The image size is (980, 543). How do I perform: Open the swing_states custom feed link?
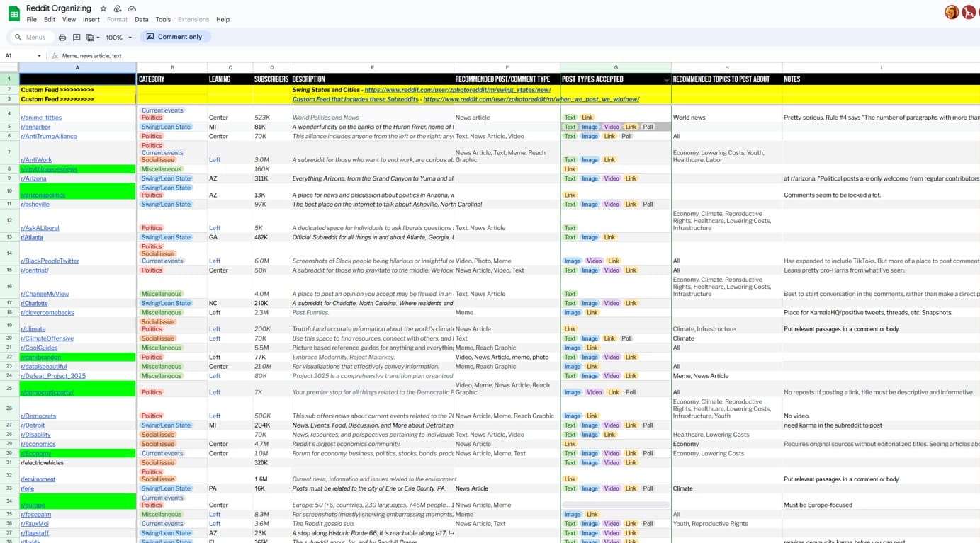(x=458, y=90)
